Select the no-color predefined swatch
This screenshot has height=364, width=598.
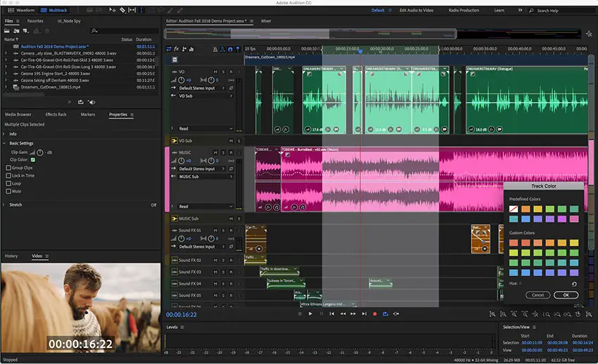click(514, 209)
